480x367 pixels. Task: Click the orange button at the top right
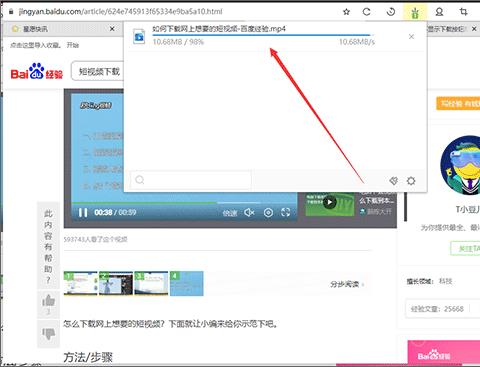(x=458, y=104)
